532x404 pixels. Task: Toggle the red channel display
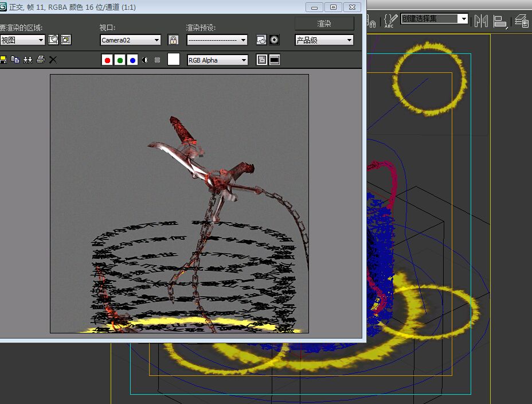[x=107, y=60]
